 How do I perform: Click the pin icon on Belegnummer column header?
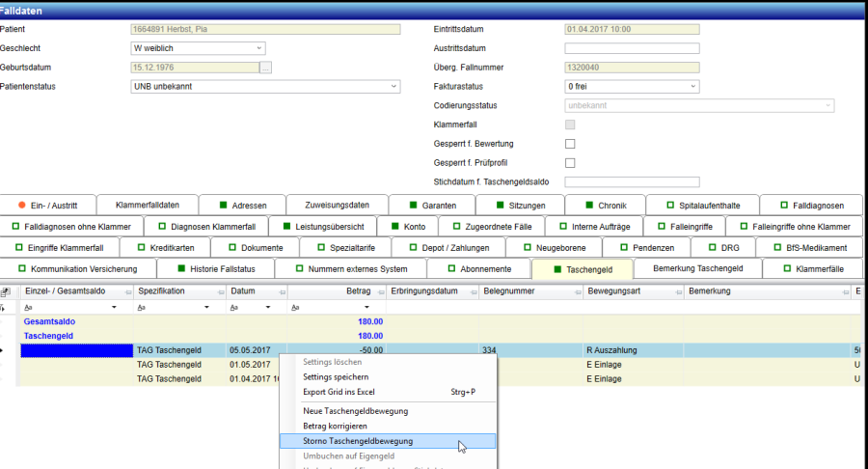[577, 291]
